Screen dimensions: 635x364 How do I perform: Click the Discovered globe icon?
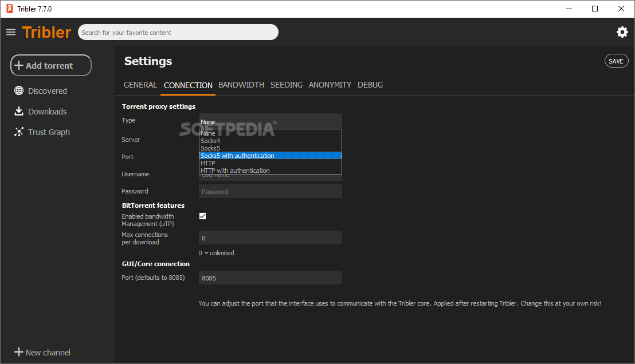tap(19, 90)
